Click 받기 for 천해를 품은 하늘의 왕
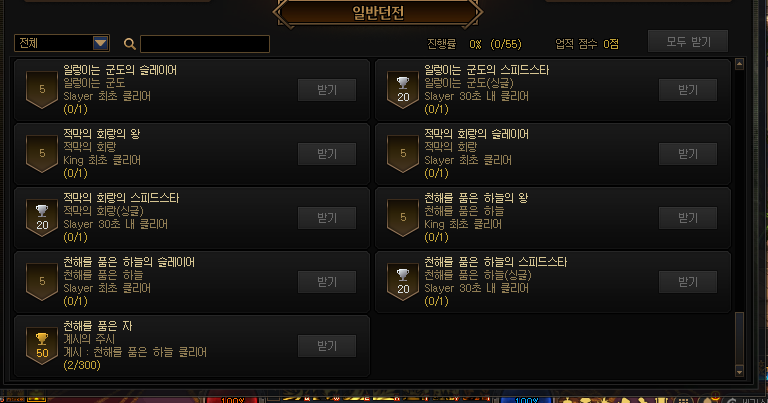The height and width of the screenshot is (403, 768). (688, 218)
